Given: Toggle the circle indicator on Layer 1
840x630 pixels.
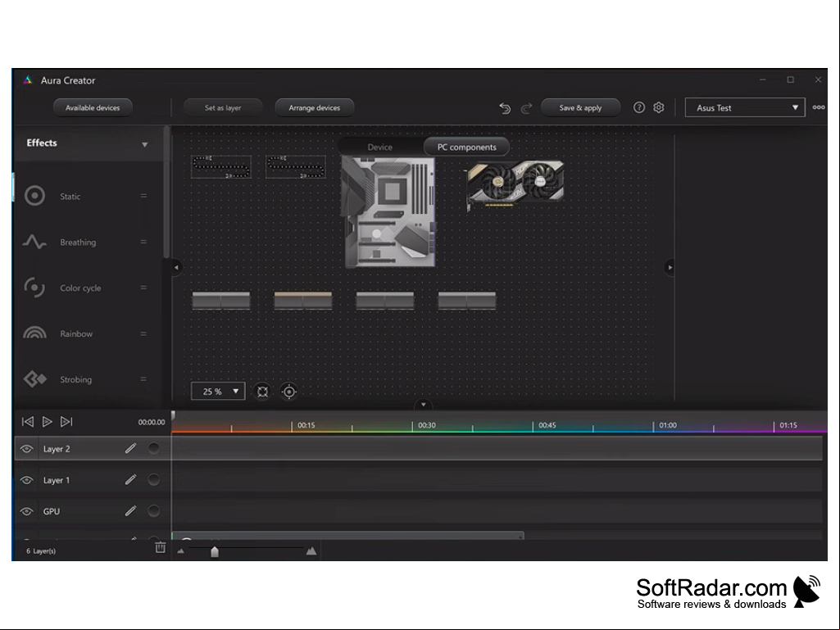Looking at the screenshot, I should tap(154, 479).
